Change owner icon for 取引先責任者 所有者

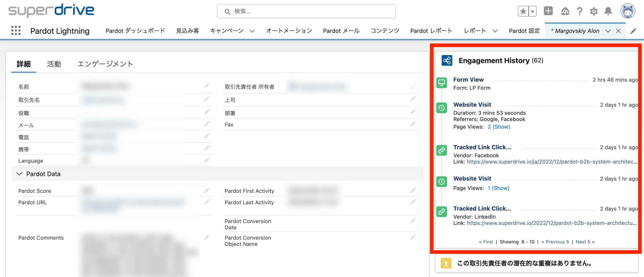(413, 87)
